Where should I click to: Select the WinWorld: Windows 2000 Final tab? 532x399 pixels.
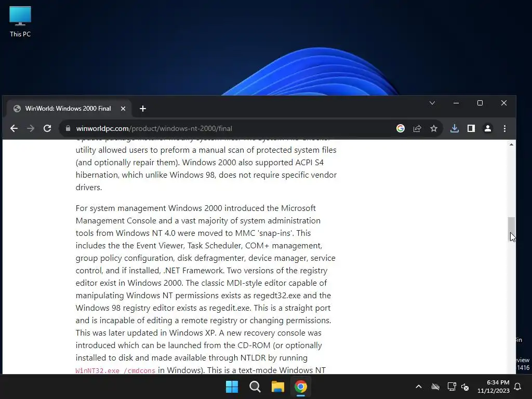tap(68, 109)
